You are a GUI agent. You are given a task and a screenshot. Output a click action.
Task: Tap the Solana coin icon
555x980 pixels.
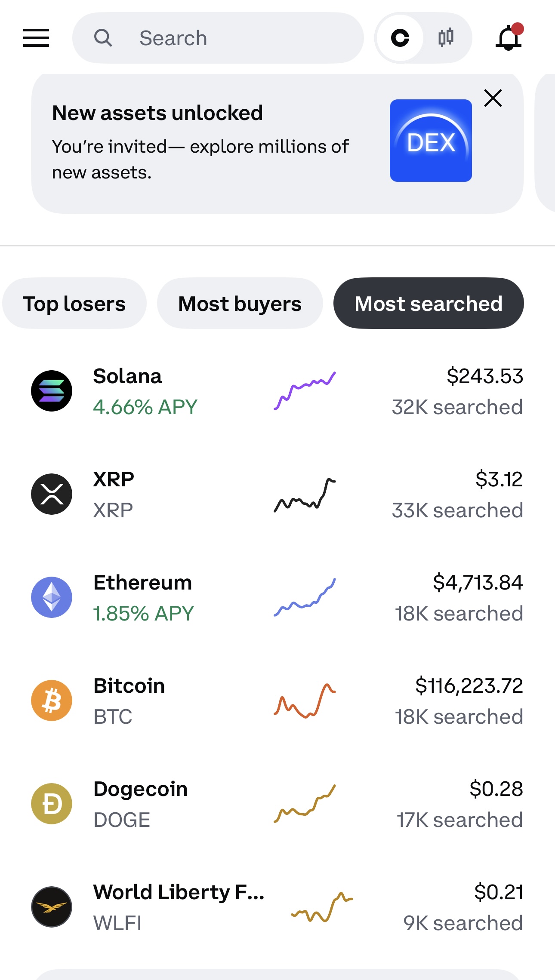click(52, 391)
